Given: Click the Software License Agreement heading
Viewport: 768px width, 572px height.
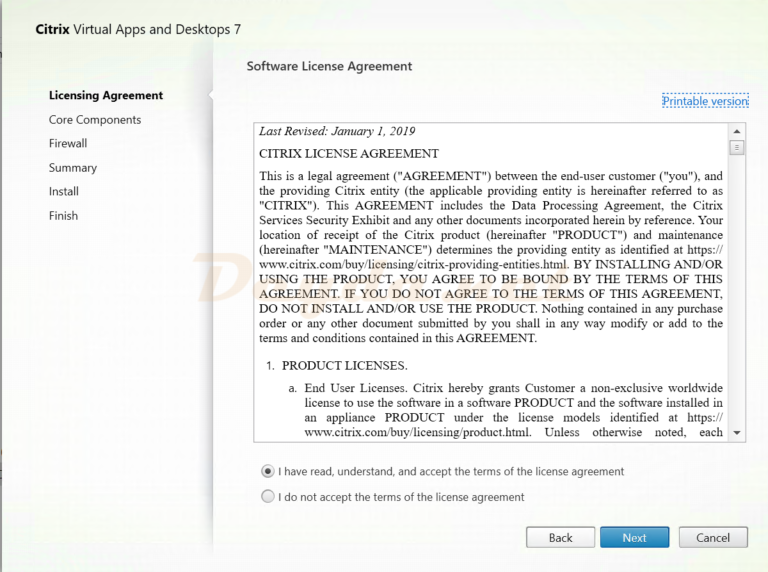Looking at the screenshot, I should tap(329, 66).
